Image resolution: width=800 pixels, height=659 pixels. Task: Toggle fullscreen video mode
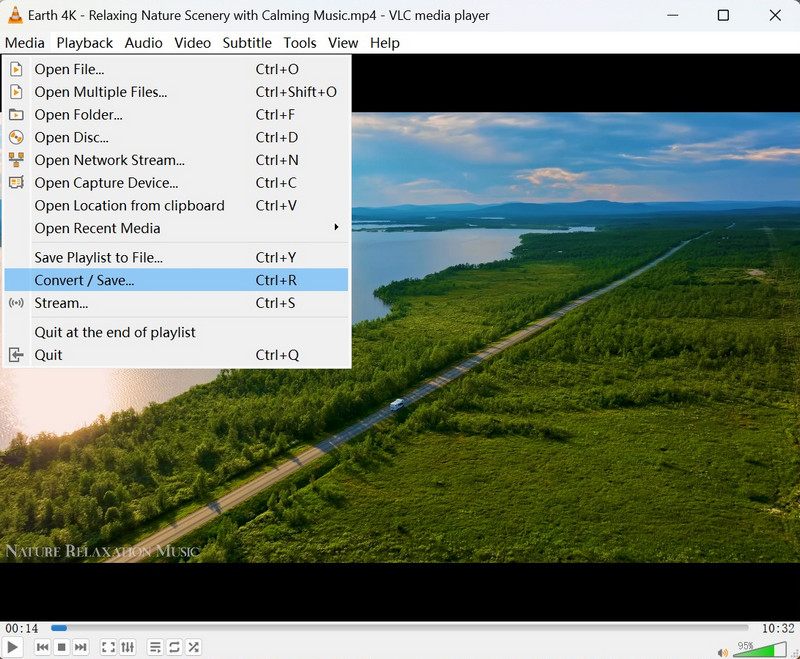pos(108,647)
